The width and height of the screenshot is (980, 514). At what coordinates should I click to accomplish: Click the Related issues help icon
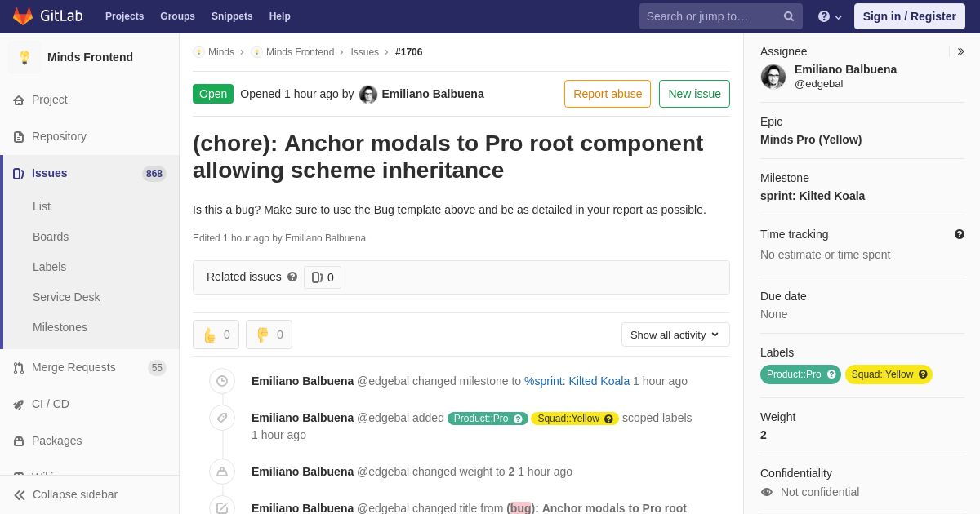pos(292,277)
